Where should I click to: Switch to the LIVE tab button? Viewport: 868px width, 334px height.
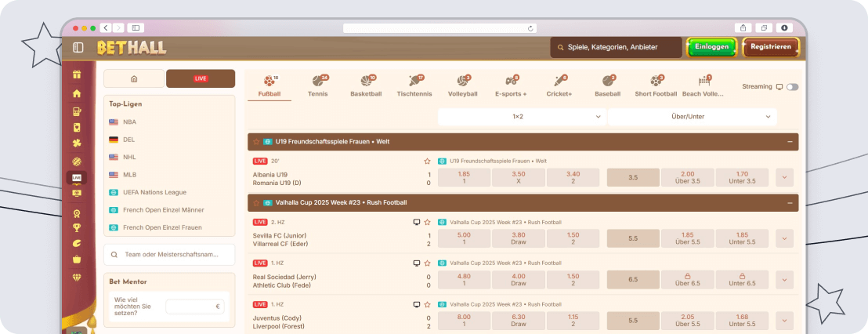pyautogui.click(x=201, y=78)
